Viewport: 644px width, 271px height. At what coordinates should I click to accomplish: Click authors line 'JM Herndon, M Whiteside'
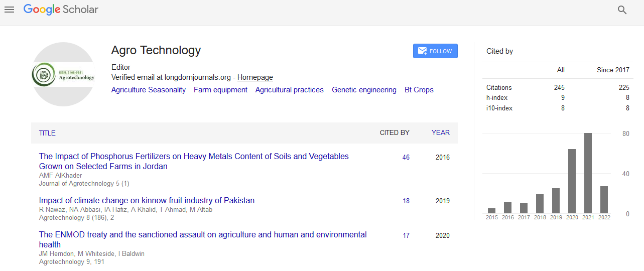(92, 254)
